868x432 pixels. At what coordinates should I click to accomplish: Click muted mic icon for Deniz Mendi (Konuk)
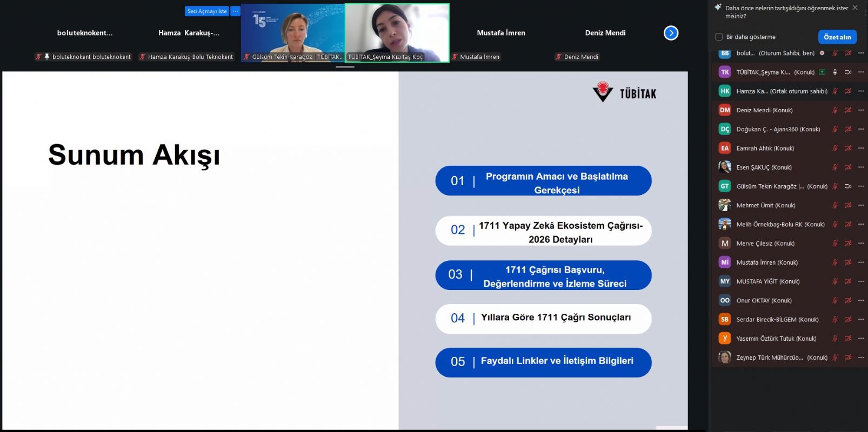pos(835,110)
